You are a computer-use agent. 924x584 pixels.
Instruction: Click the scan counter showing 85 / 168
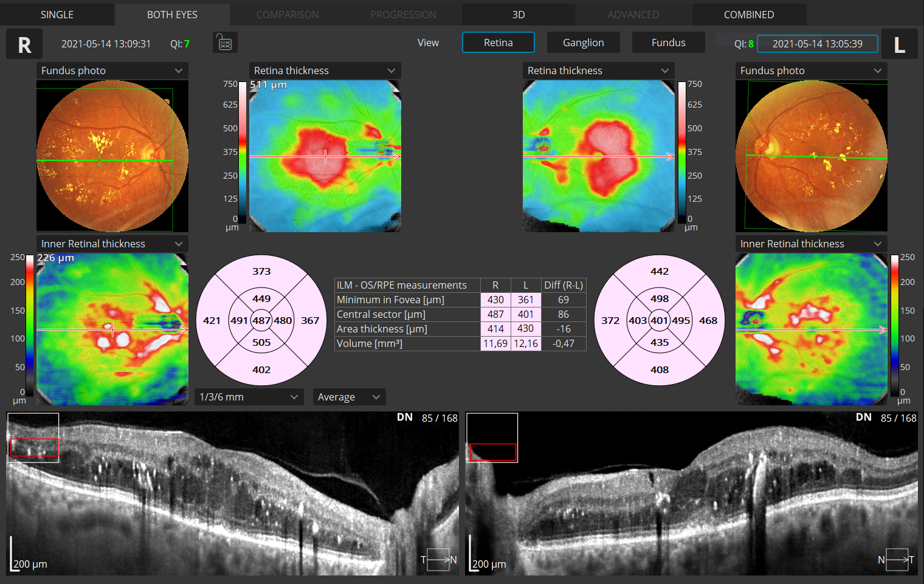[x=440, y=417]
